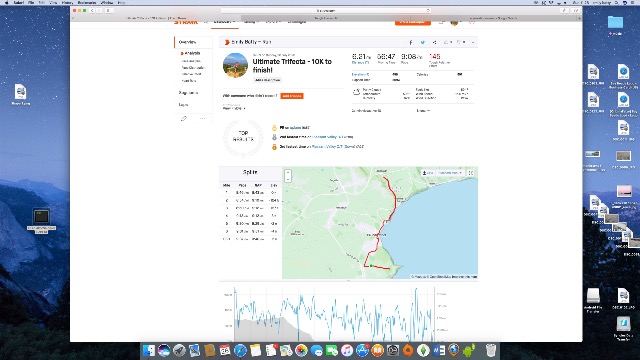Expand the map to fullscreen
This screenshot has height=360, width=640.
[x=471, y=173]
